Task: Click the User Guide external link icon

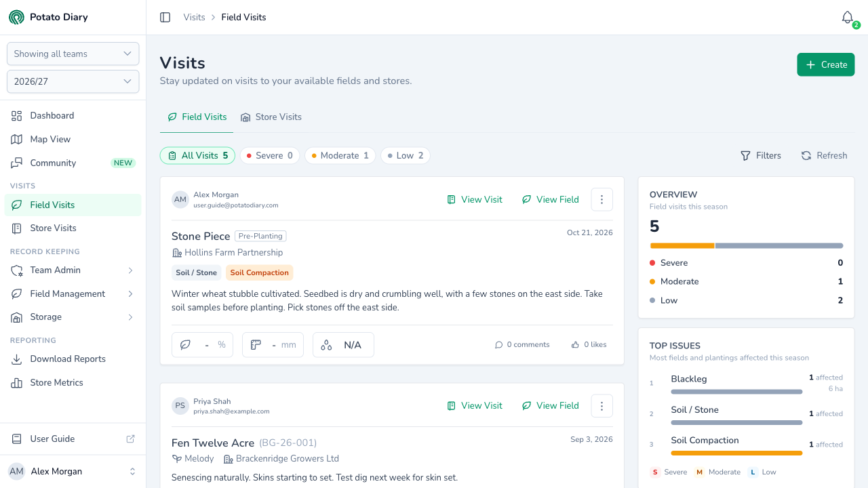Action: (131, 439)
